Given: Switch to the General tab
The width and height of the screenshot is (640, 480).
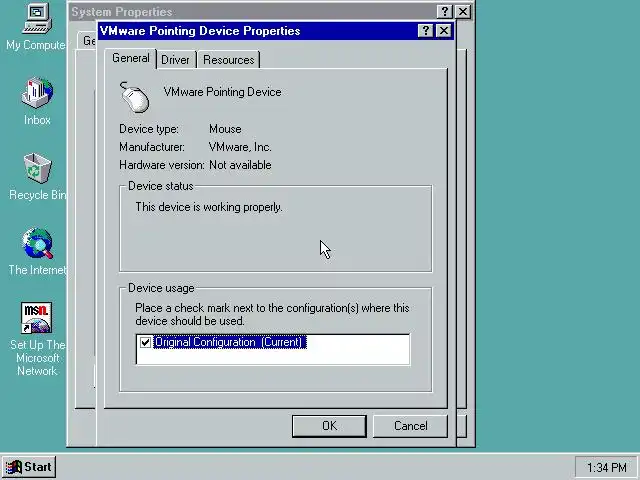Looking at the screenshot, I should point(131,58).
